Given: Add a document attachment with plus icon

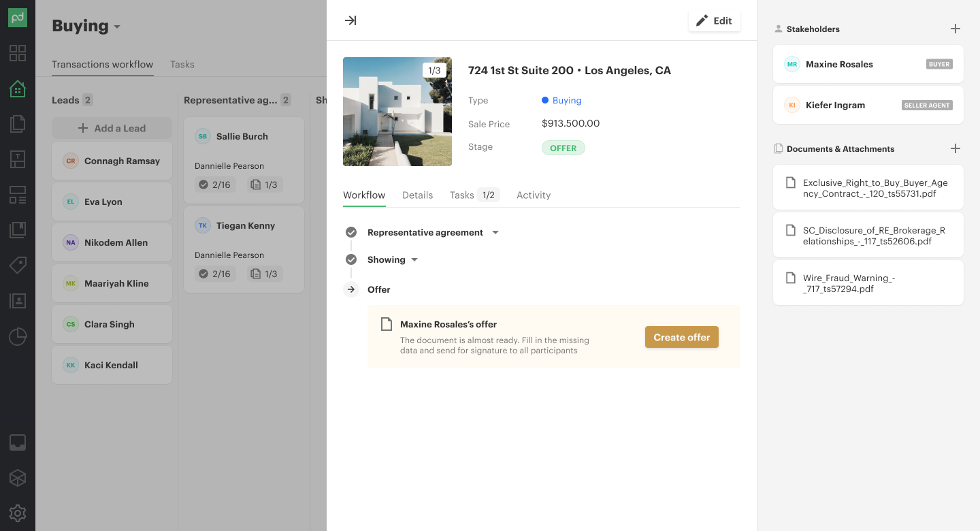Looking at the screenshot, I should tap(955, 148).
